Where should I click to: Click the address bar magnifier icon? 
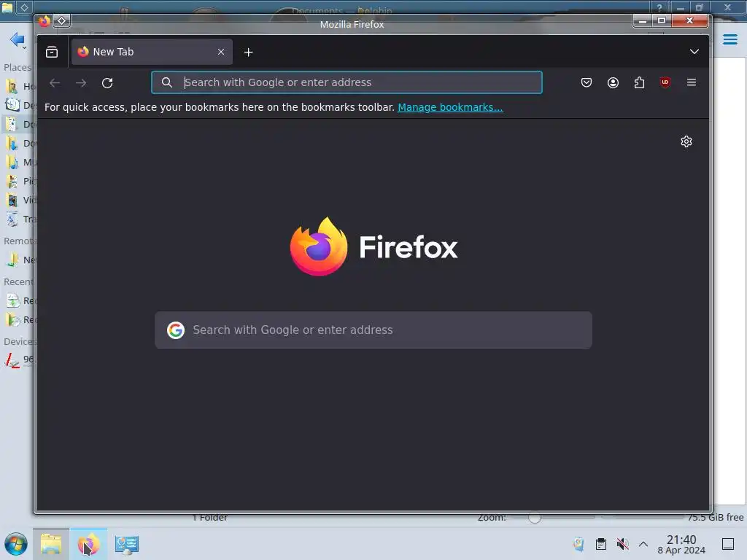tap(167, 82)
